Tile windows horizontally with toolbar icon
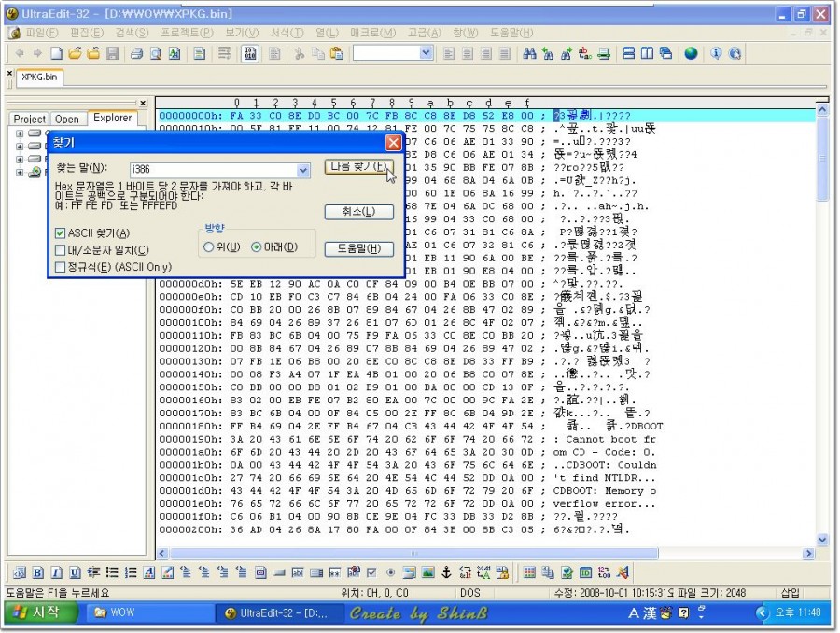The width and height of the screenshot is (840, 633). point(629,53)
